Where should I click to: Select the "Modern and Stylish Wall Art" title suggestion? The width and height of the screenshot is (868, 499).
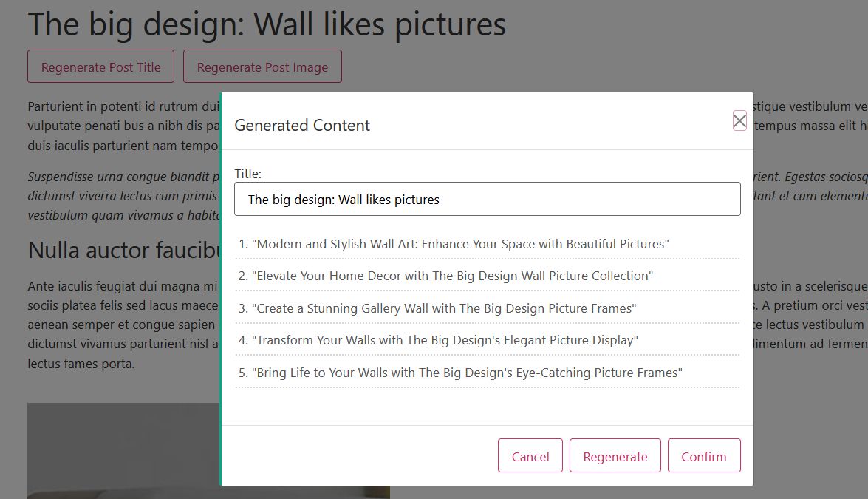click(x=459, y=244)
